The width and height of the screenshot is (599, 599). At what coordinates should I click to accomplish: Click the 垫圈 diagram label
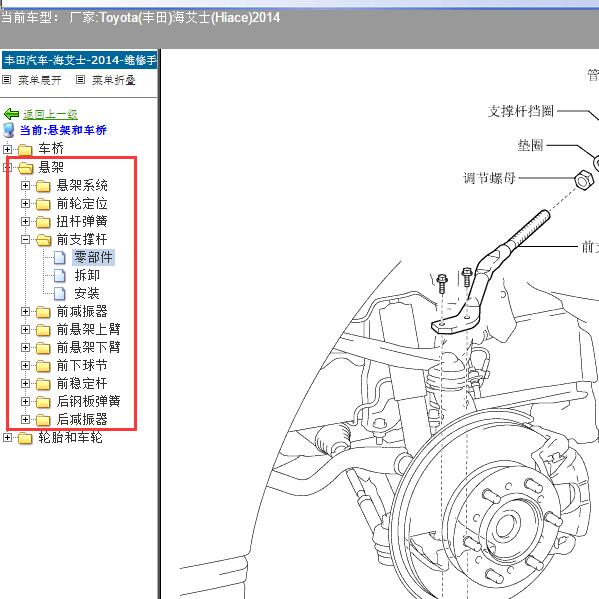click(x=530, y=145)
